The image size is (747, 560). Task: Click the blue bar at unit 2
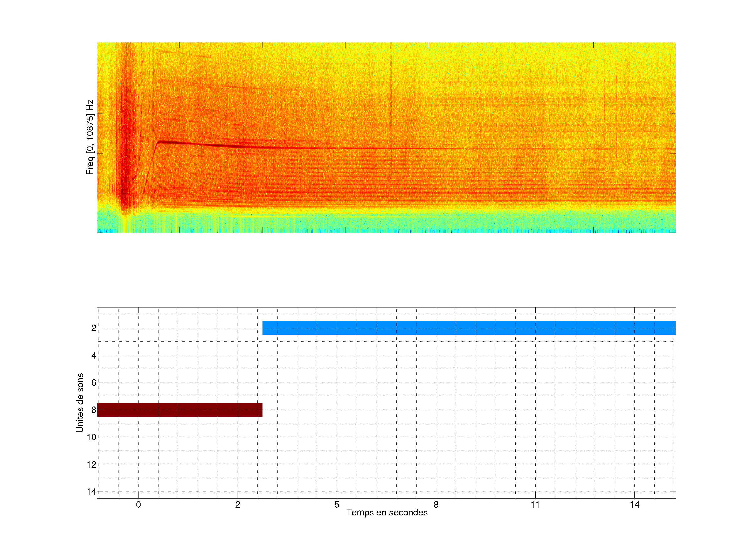coord(469,328)
